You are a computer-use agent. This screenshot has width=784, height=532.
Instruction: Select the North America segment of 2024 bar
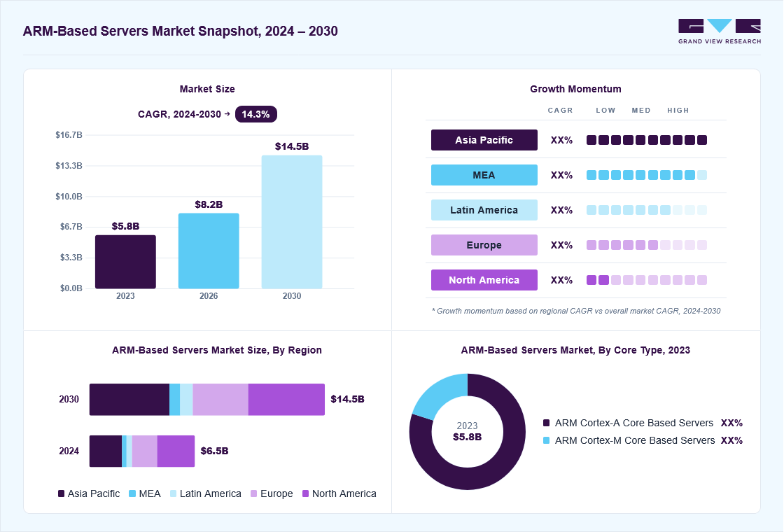[x=176, y=451]
